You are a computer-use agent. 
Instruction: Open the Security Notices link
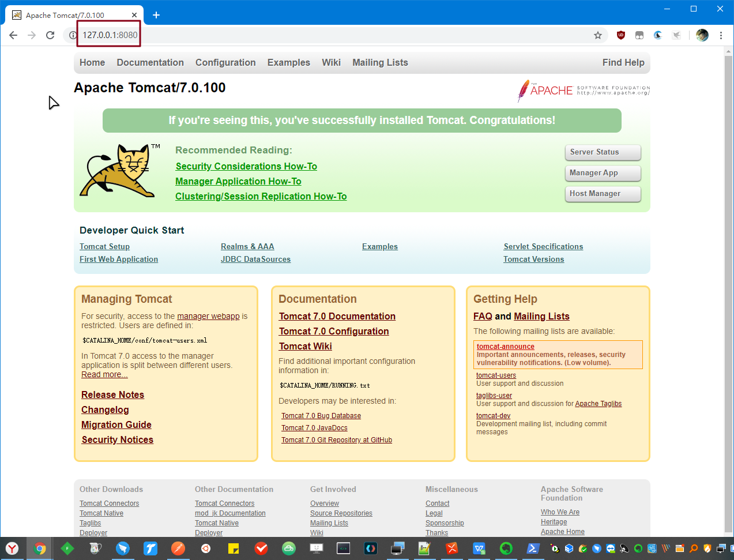click(118, 440)
